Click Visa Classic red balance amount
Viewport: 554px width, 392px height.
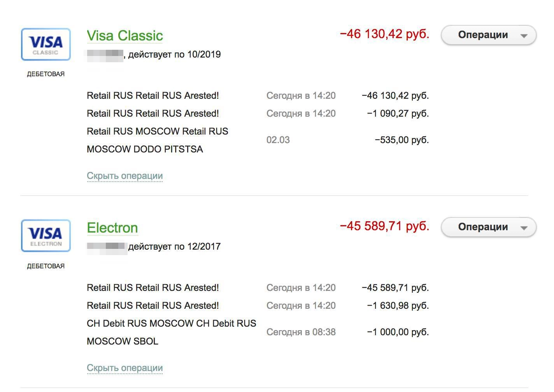(x=384, y=34)
